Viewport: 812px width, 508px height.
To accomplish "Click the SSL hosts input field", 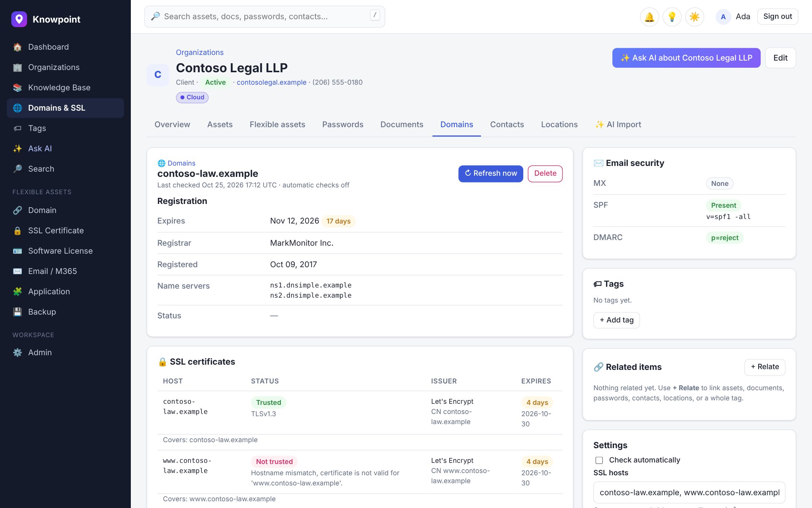I will 689,493.
